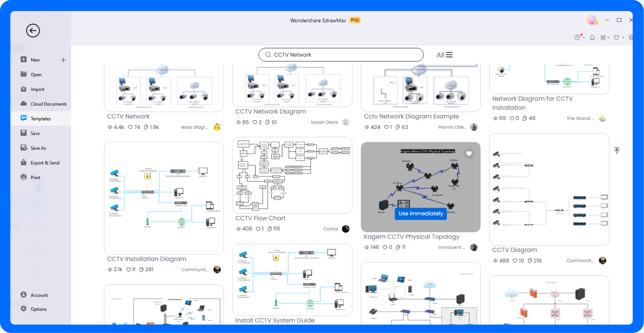
Task: Click Isaiah Davis author avatar
Action: click(346, 122)
